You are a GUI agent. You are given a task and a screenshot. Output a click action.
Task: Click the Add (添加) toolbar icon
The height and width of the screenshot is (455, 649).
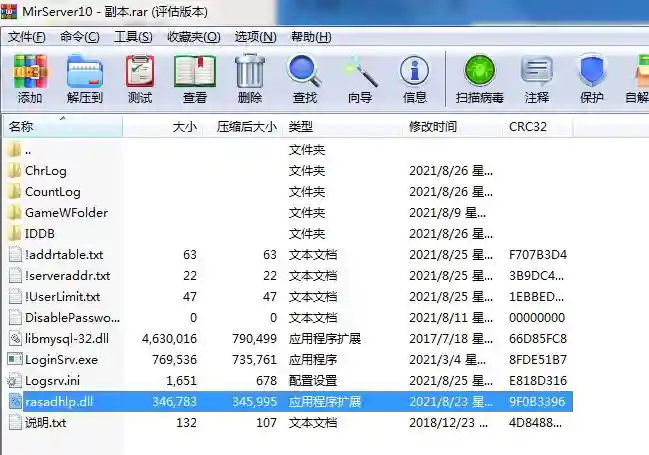pyautogui.click(x=30, y=72)
